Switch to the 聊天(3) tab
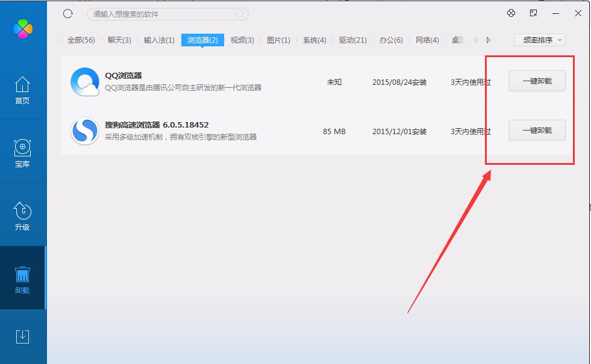591x364 pixels. point(119,40)
